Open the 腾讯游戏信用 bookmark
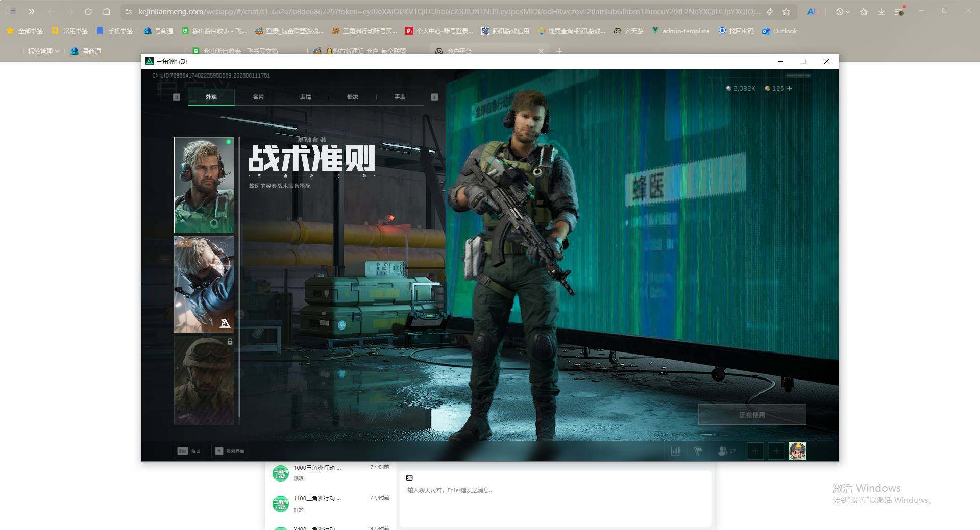 pos(505,31)
